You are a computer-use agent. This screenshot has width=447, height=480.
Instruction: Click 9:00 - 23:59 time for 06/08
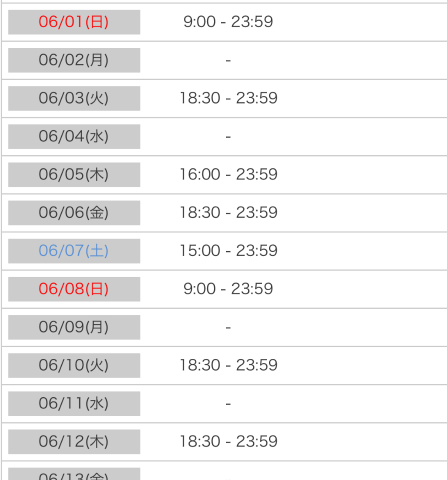228,289
